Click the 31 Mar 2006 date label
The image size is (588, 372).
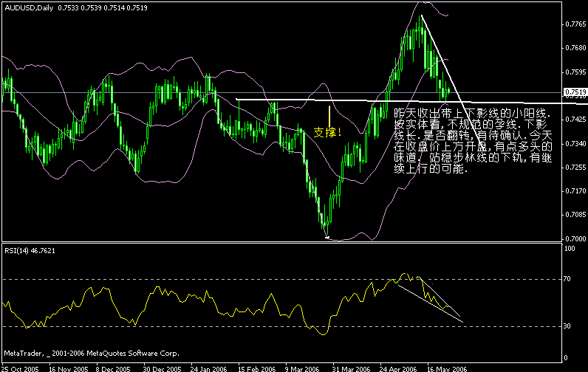pyautogui.click(x=351, y=369)
